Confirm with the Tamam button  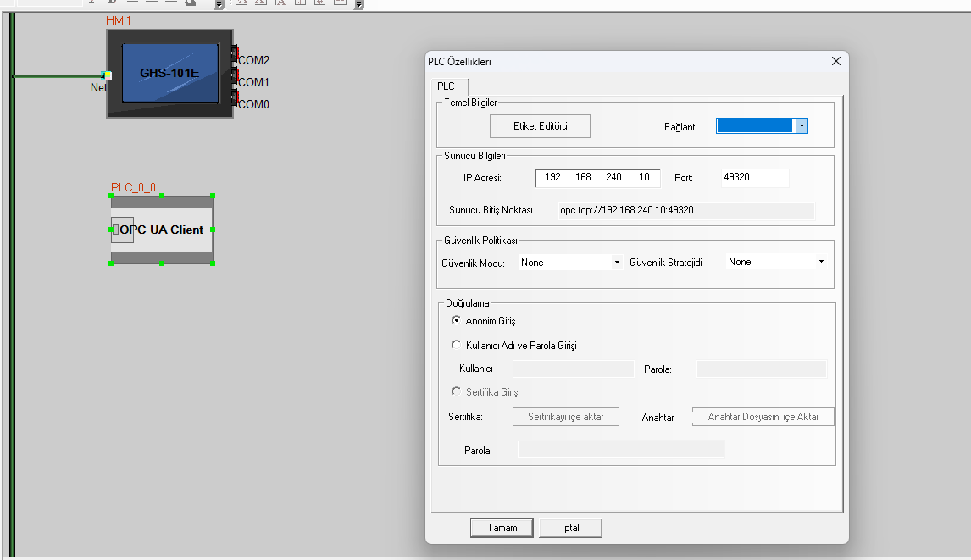tap(502, 528)
